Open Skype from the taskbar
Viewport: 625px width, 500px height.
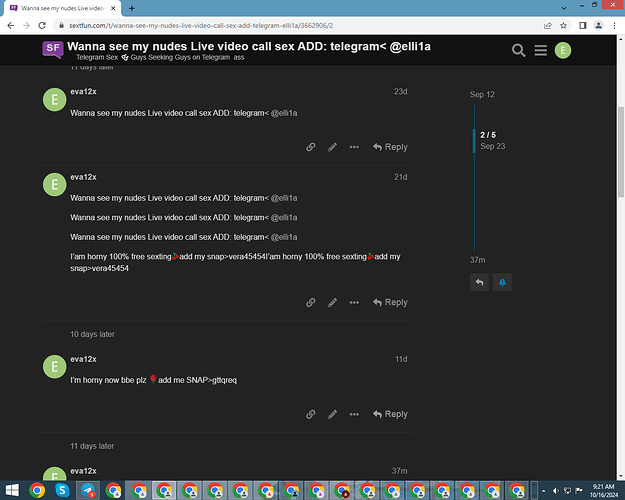[x=62, y=490]
